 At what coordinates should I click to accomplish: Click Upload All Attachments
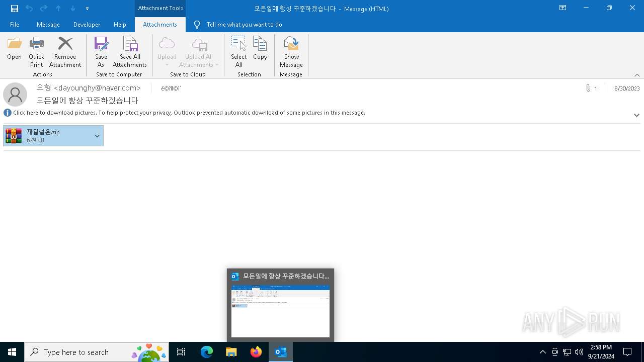tap(199, 52)
